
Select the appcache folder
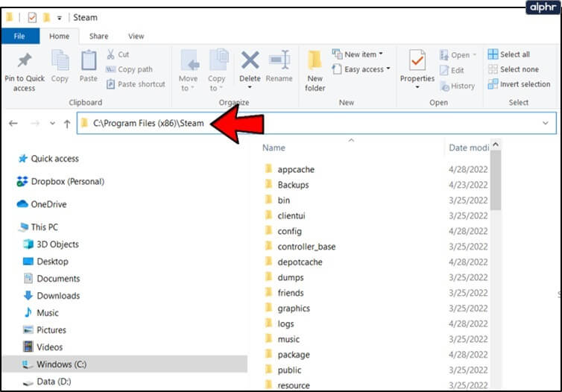point(289,169)
